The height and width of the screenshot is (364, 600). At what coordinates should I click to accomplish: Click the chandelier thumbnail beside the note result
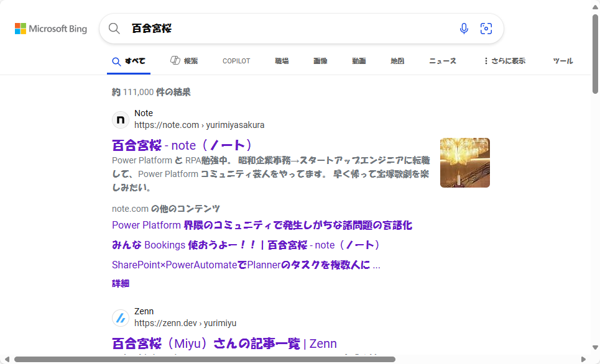[464, 162]
